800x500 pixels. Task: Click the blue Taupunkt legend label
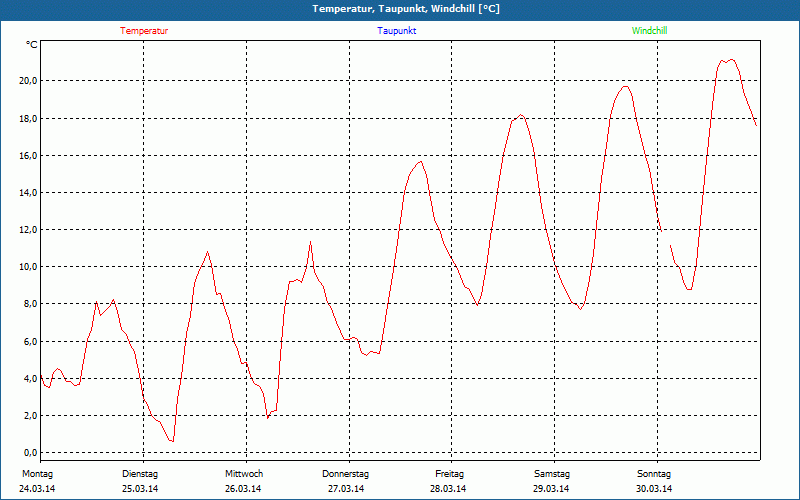point(396,31)
